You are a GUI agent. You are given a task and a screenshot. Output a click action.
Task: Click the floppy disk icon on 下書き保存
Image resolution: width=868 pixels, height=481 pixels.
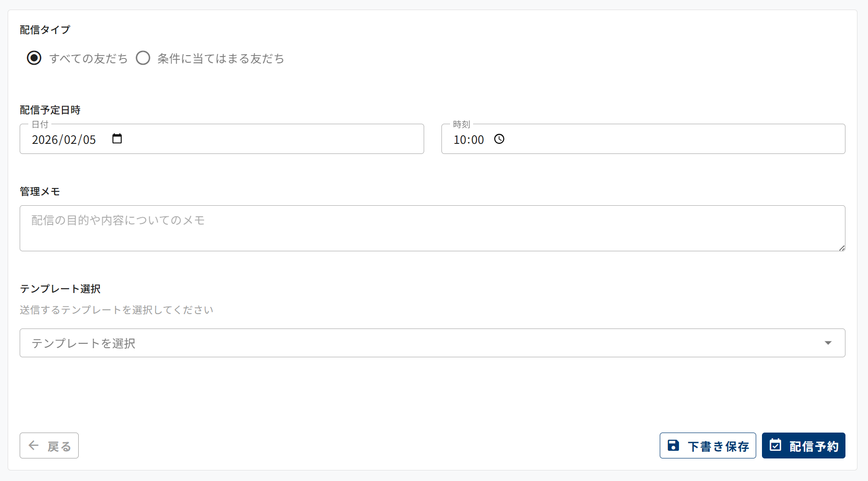click(x=673, y=446)
